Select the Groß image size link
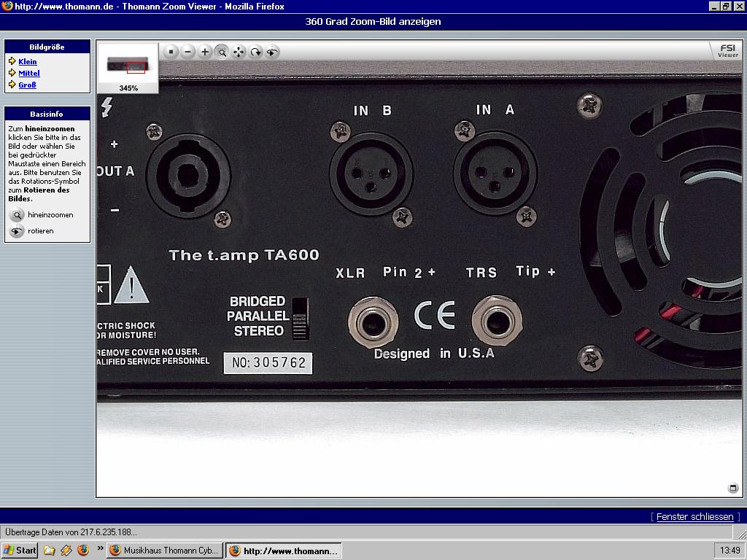Image resolution: width=747 pixels, height=560 pixels. pyautogui.click(x=27, y=85)
